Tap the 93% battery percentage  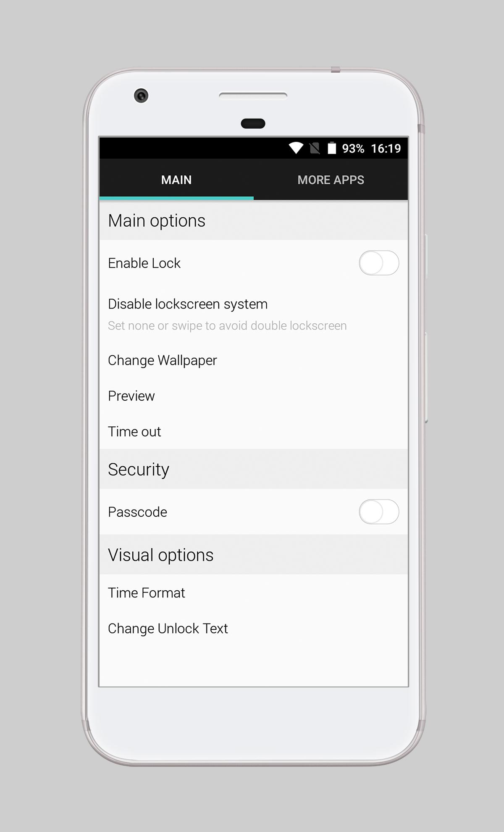[x=353, y=148]
